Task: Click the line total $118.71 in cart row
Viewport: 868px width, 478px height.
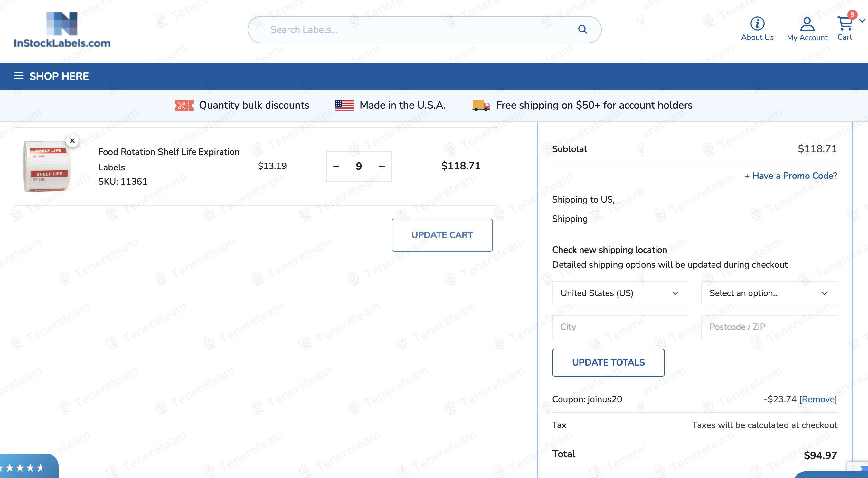Action: point(461,166)
